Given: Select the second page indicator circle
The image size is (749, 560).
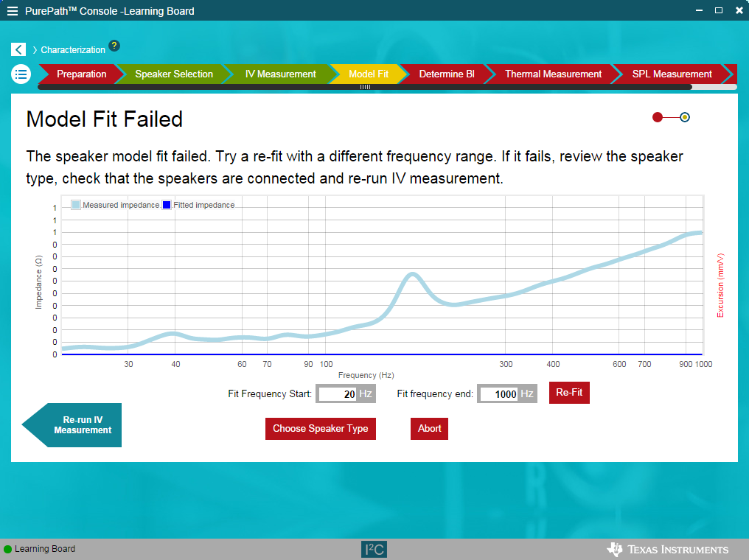Looking at the screenshot, I should [685, 117].
